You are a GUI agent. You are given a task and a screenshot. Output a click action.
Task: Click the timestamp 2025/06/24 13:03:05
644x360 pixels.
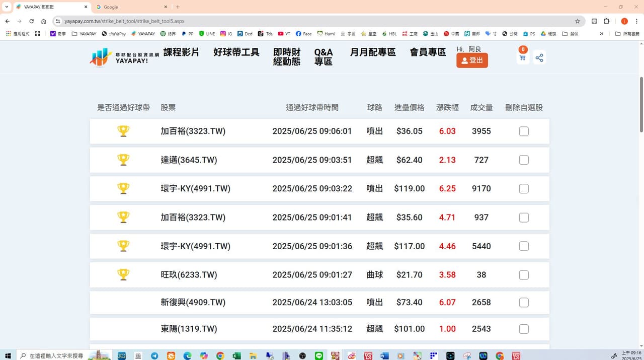pyautogui.click(x=312, y=302)
